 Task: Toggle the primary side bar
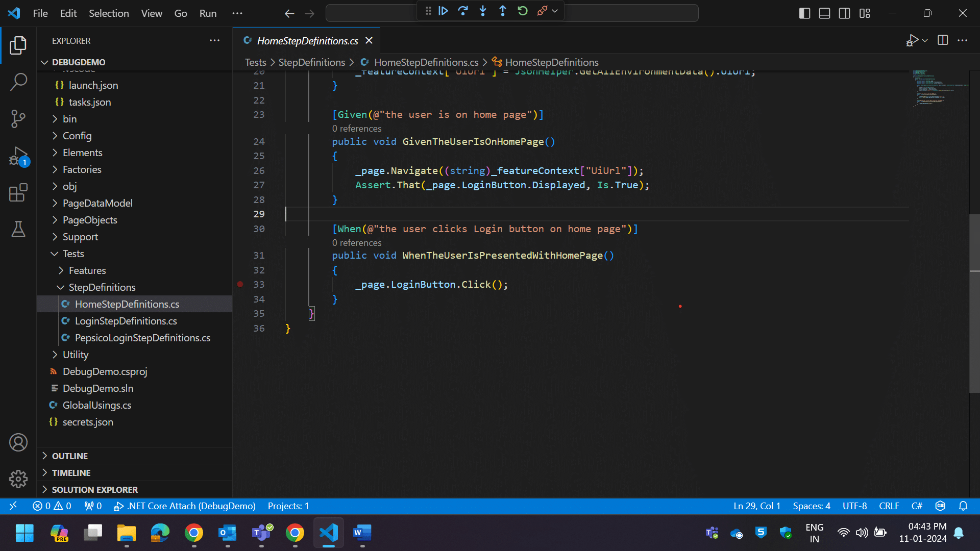tap(804, 13)
